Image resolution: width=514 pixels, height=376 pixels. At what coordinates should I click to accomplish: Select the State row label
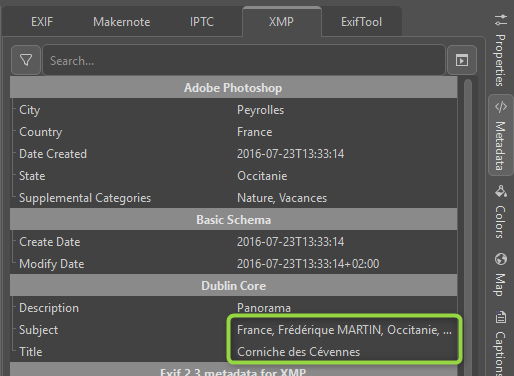tap(32, 176)
